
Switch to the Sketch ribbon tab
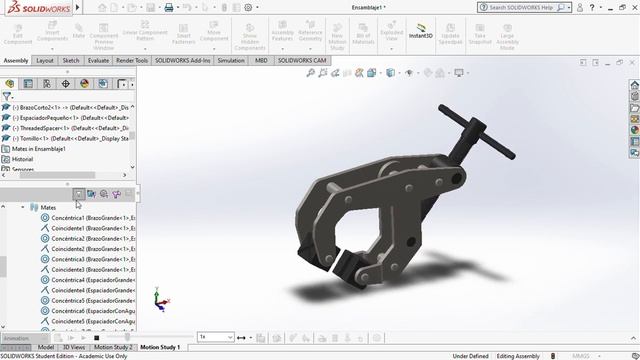pyautogui.click(x=71, y=60)
